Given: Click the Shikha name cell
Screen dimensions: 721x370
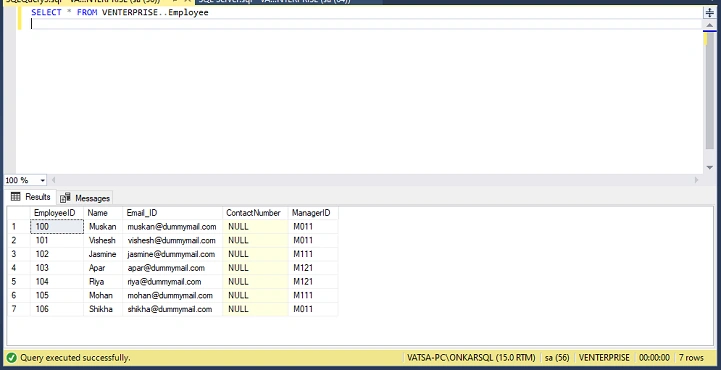Looking at the screenshot, I should [x=103, y=309].
